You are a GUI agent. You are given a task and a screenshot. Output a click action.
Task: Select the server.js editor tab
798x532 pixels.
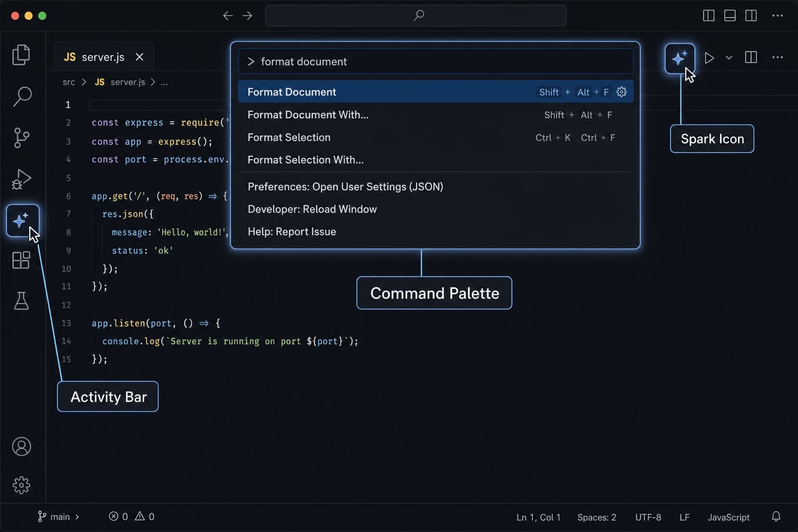(x=103, y=57)
